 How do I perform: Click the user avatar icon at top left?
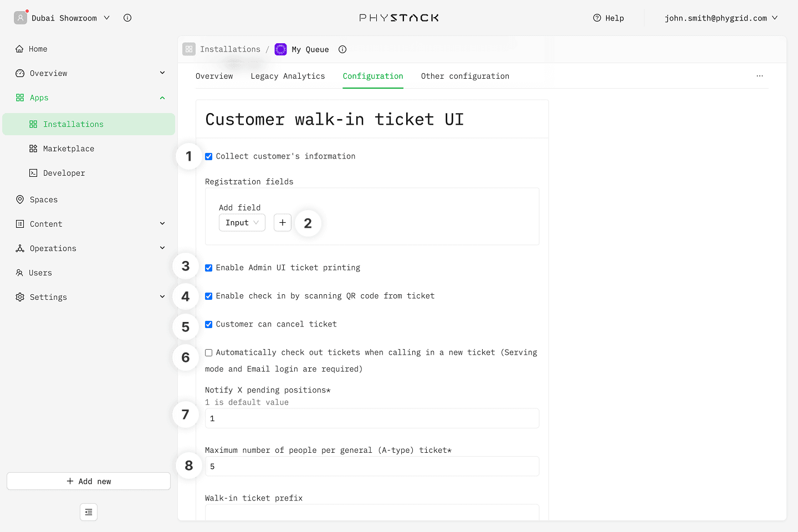21,18
